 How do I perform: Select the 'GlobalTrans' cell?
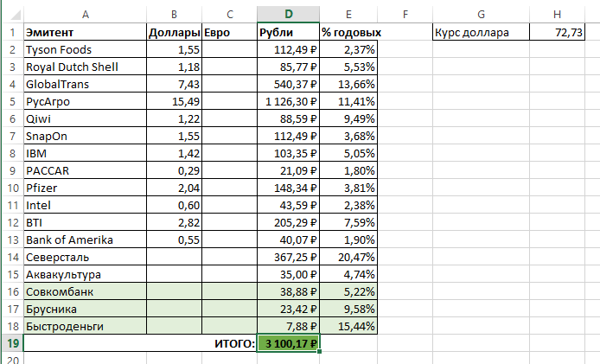coord(85,84)
